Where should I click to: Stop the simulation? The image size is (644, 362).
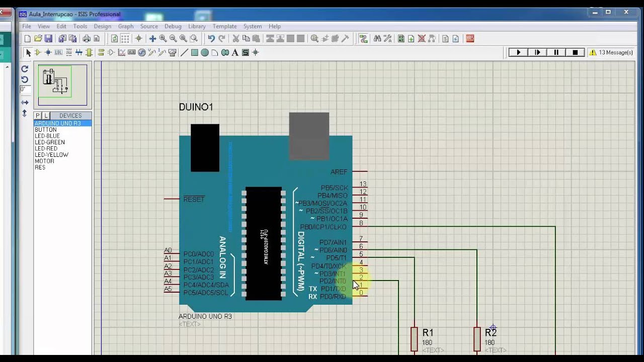[x=575, y=52]
